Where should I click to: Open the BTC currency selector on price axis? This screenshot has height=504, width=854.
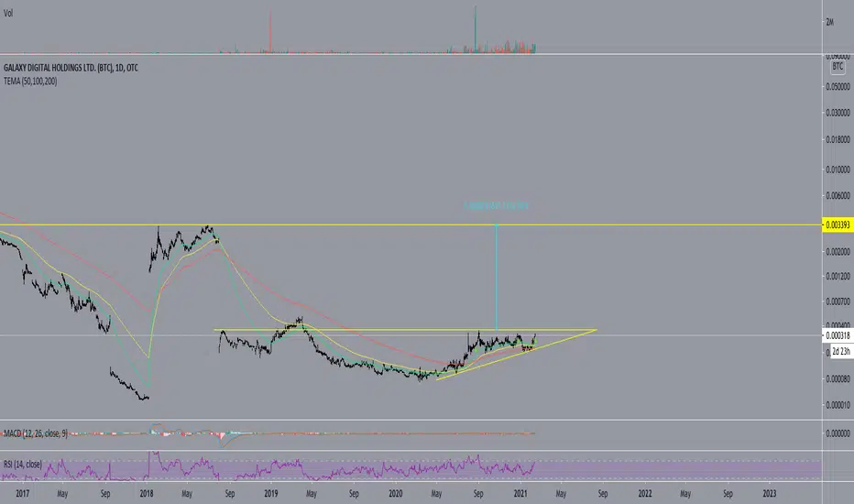[838, 67]
